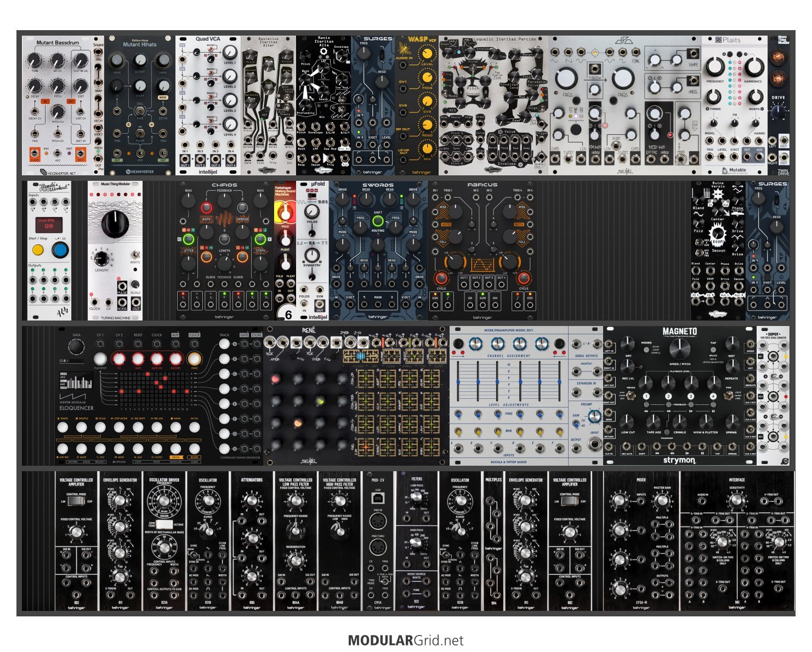Viewport: 812px width, 652px height.
Task: Click head 4 button on Magneto
Action: coord(713,396)
